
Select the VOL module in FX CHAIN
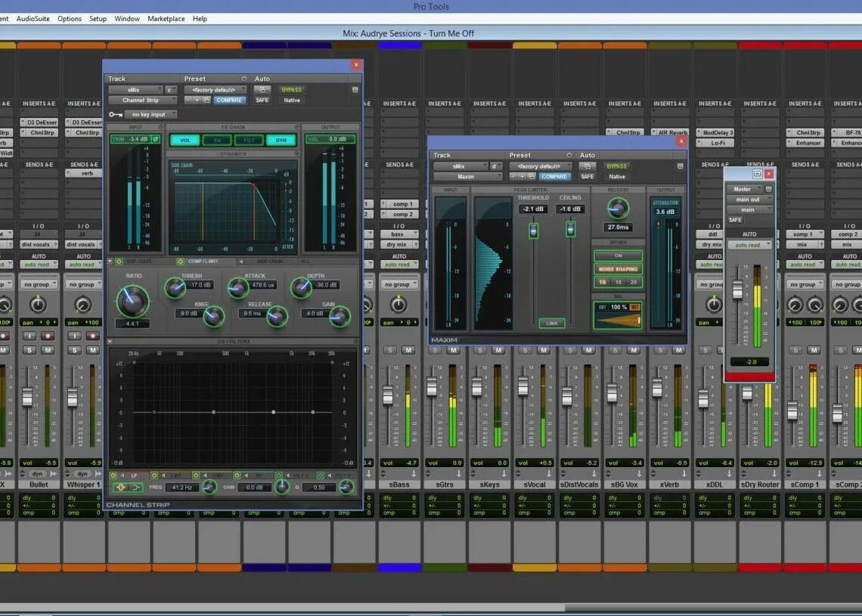184,140
